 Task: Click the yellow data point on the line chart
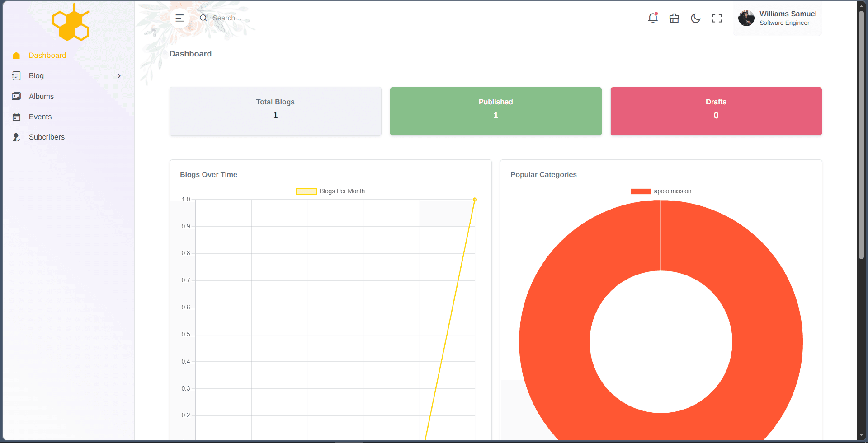(475, 200)
